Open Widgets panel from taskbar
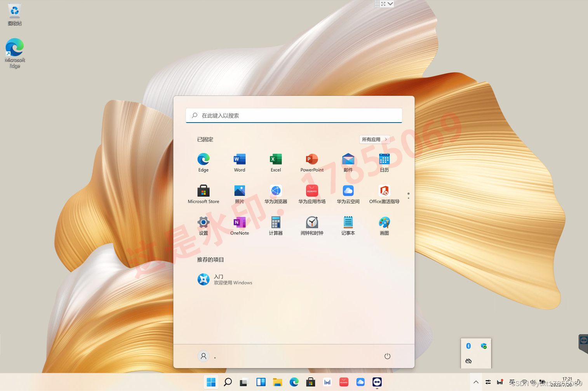The width and height of the screenshot is (588, 391). (261, 382)
